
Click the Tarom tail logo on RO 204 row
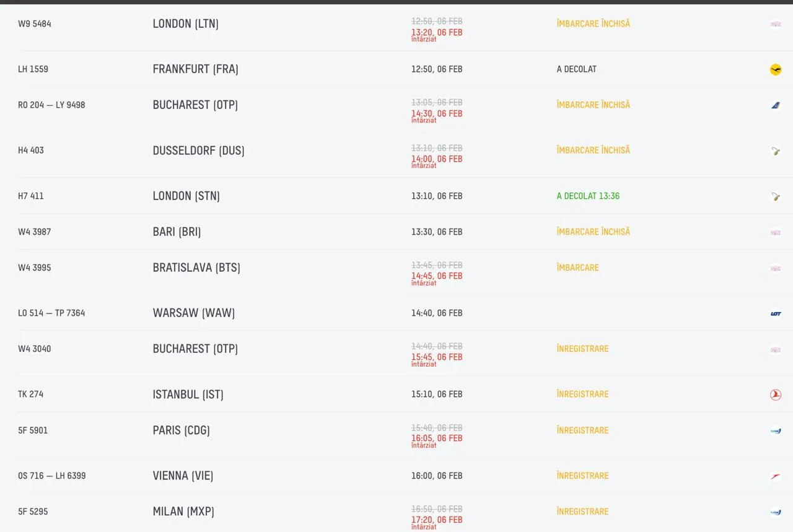tap(775, 105)
